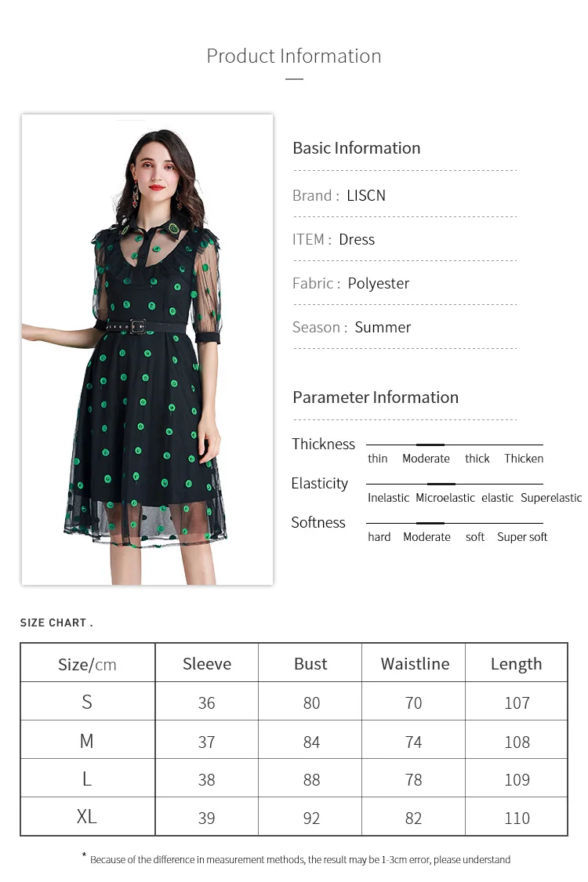Click the Waistline column header
Image resolution: width=588 pixels, height=882 pixels.
pyautogui.click(x=414, y=663)
